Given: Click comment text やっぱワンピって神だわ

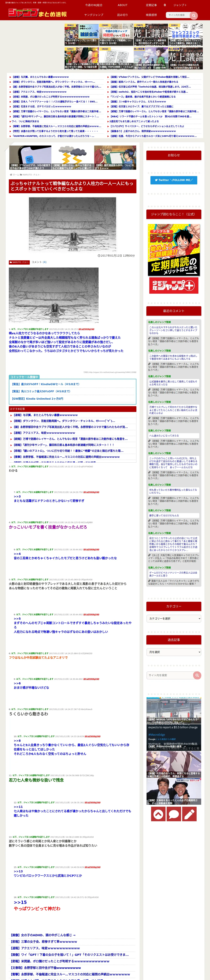Looking at the screenshot, I should [x=37, y=908].
